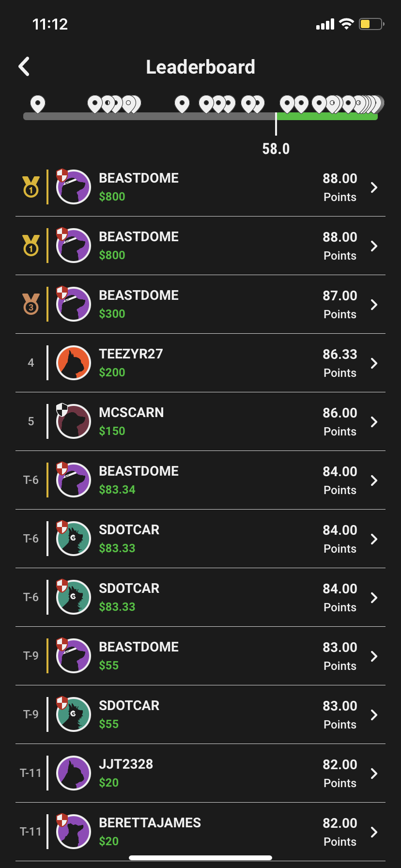Tap JJT2328's purple dog avatar
The width and height of the screenshot is (401, 868).
(74, 773)
